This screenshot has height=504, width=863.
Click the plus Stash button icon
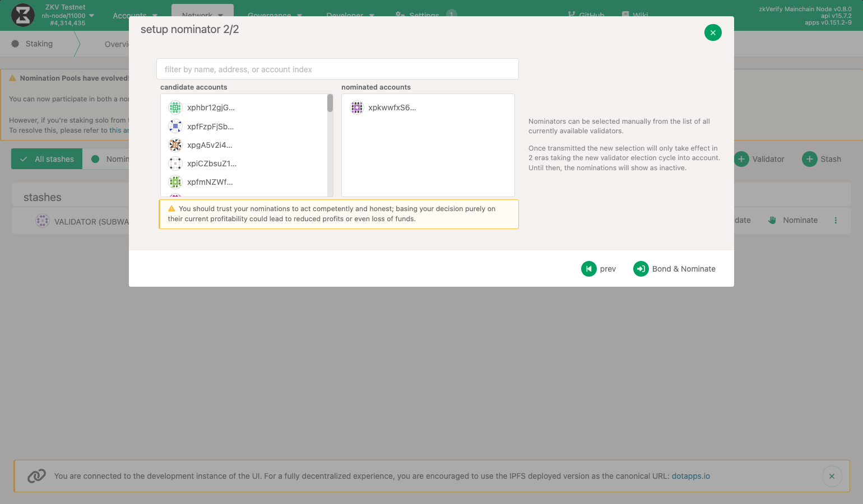pyautogui.click(x=809, y=159)
